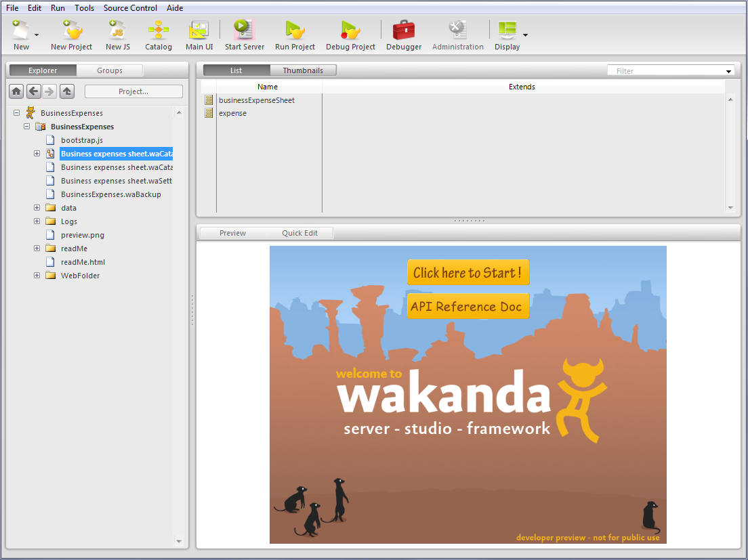Expand the WebFolder tree node
Image resolution: width=748 pixels, height=560 pixels.
point(37,276)
